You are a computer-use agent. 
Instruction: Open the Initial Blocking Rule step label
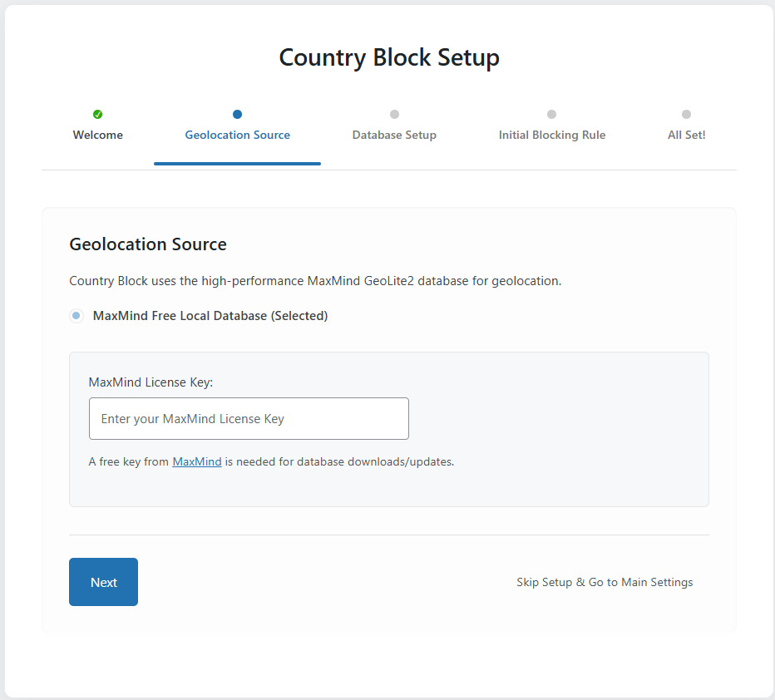pos(552,135)
